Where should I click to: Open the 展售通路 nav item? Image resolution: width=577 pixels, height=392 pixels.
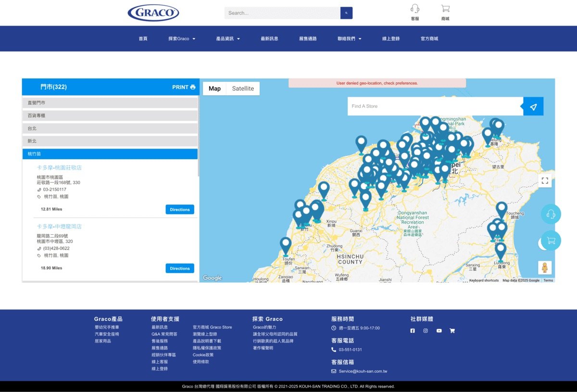coord(308,38)
